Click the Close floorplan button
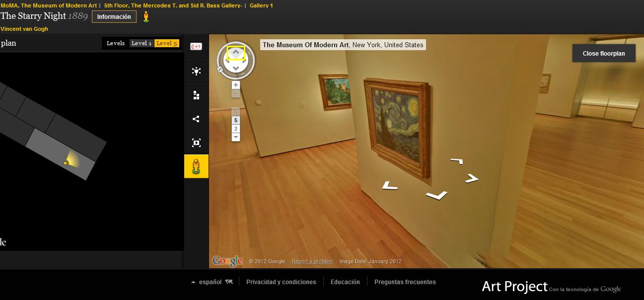 pos(604,53)
